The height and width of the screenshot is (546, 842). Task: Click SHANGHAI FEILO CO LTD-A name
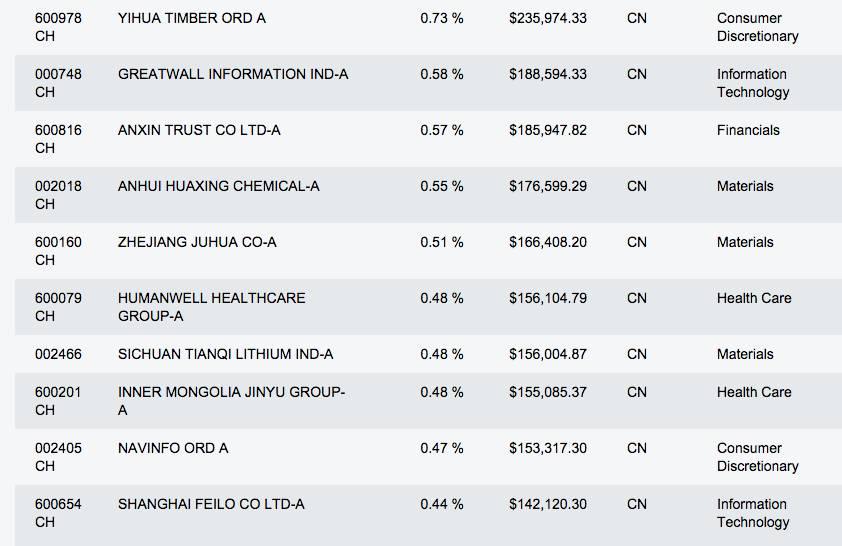click(x=211, y=504)
